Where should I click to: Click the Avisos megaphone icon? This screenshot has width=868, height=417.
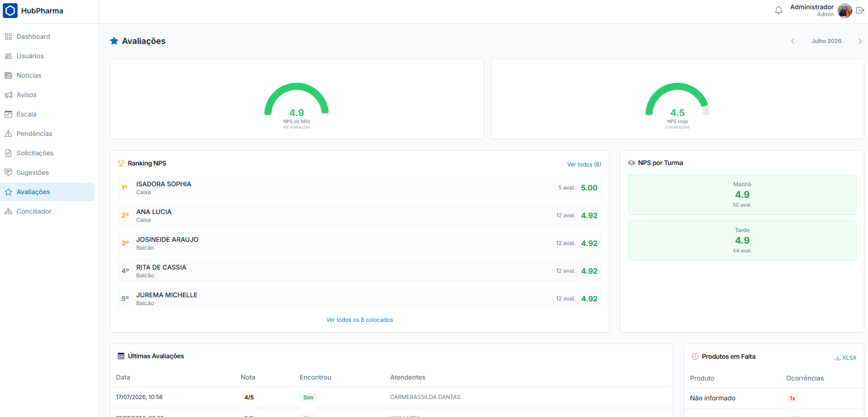point(8,95)
